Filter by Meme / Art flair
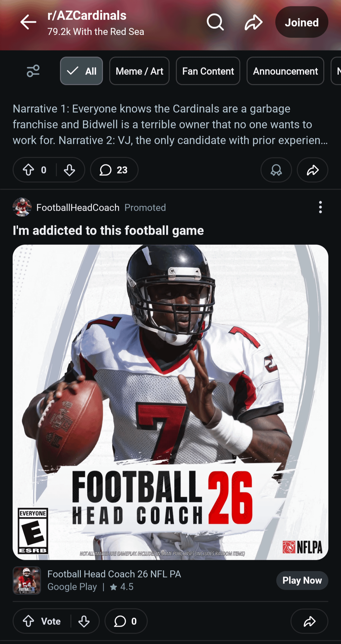Image resolution: width=341 pixels, height=644 pixels. [x=139, y=71]
